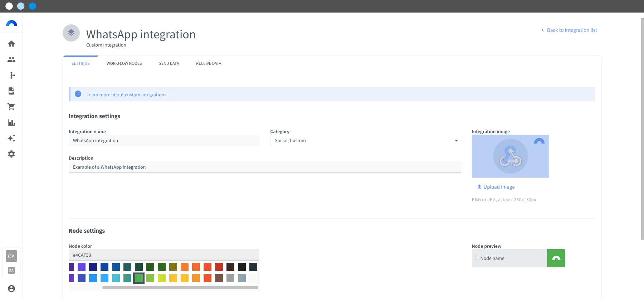Image resolution: width=644 pixels, height=299 pixels.
Task: Click the color palette horizontal scrollbar
Action: click(x=180, y=287)
